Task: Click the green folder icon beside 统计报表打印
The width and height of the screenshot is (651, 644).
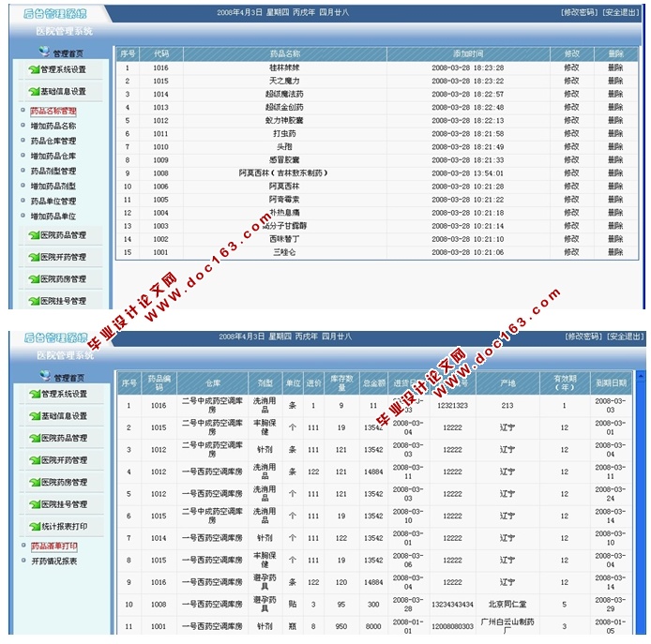Action: pos(35,526)
